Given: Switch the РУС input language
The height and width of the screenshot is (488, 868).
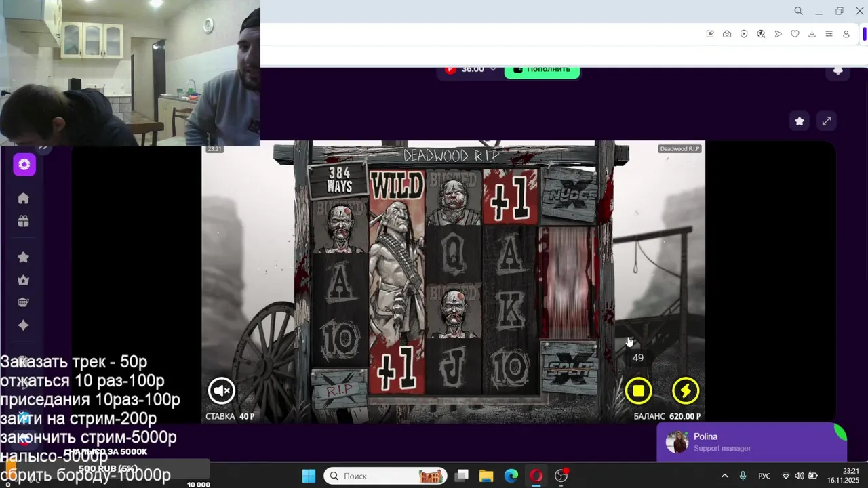Looking at the screenshot, I should [764, 476].
